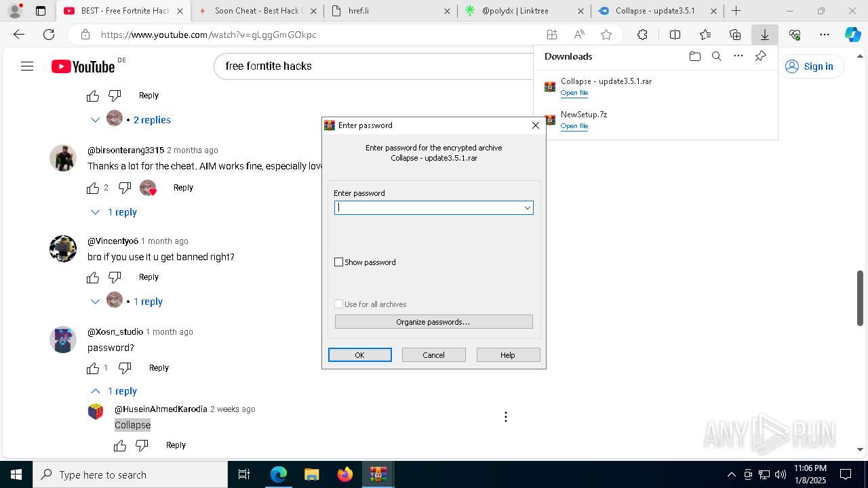868x488 pixels.
Task: Click Organize passwords button
Action: point(434,322)
